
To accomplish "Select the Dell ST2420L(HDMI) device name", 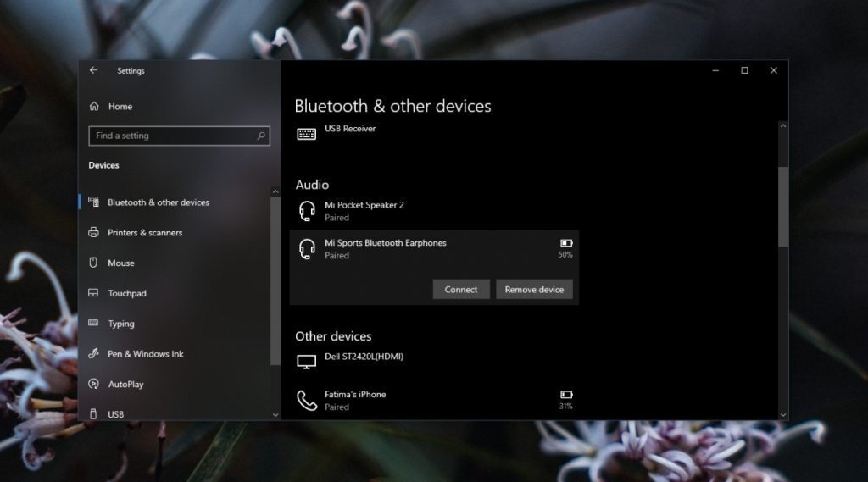I will [x=364, y=357].
